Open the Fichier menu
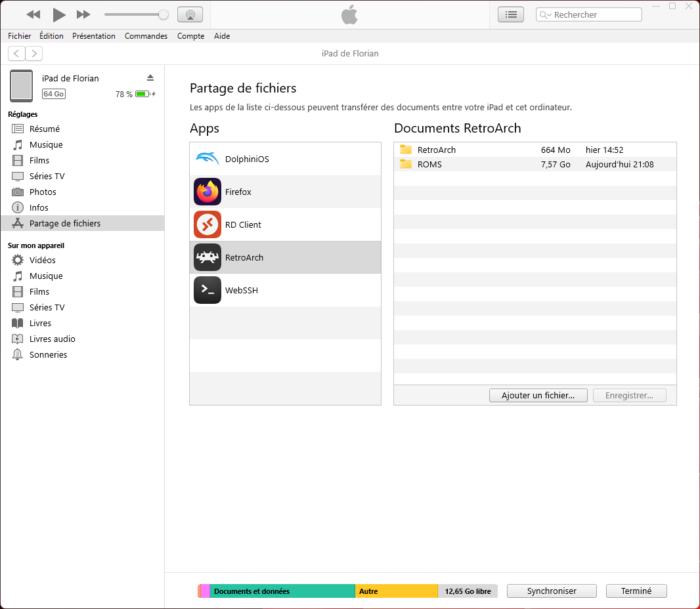The width and height of the screenshot is (700, 609). 19,36
